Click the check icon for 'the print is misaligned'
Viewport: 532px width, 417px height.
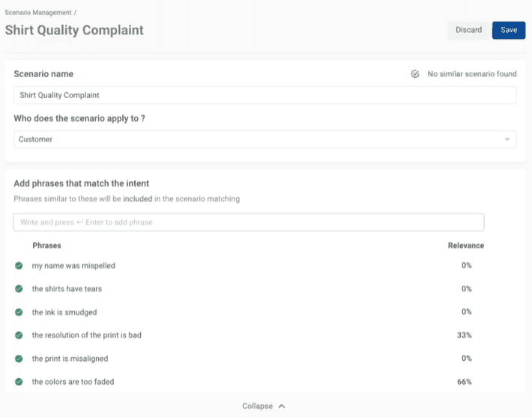click(x=19, y=359)
